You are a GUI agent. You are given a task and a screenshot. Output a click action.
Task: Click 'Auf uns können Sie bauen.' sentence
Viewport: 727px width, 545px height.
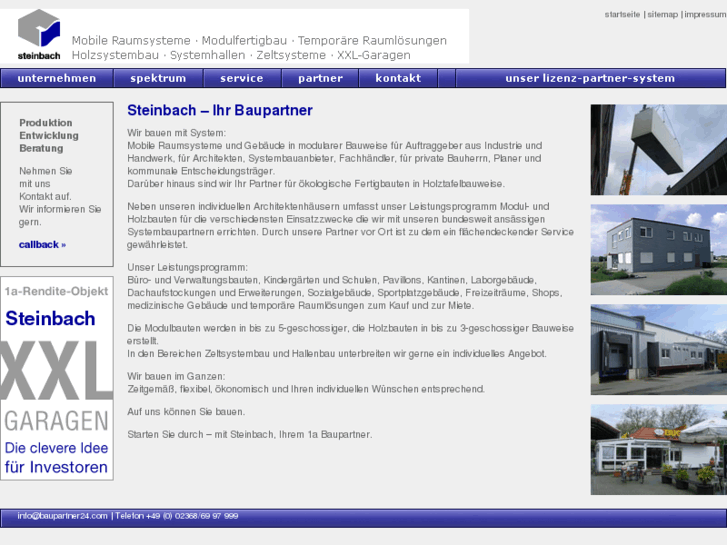coord(186,412)
